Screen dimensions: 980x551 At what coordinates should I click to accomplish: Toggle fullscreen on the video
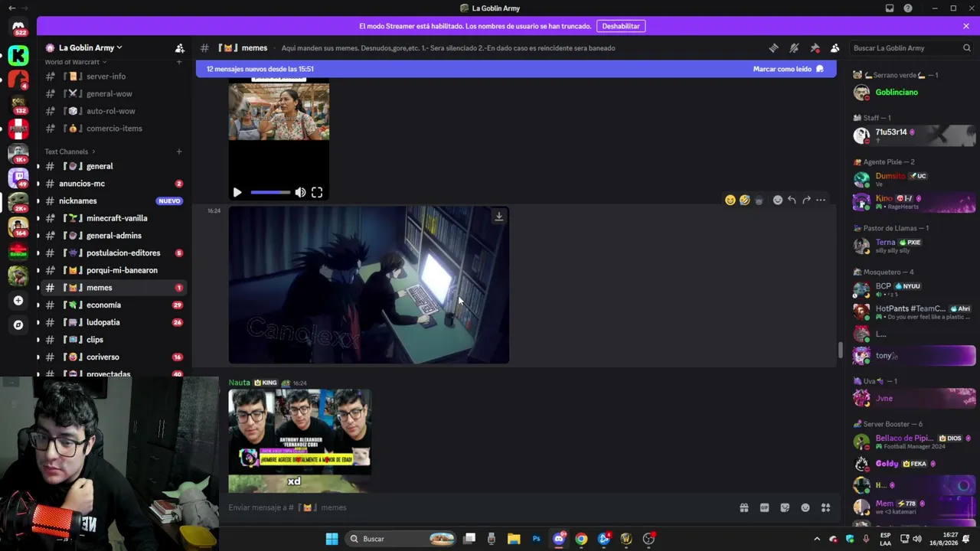coord(317,193)
